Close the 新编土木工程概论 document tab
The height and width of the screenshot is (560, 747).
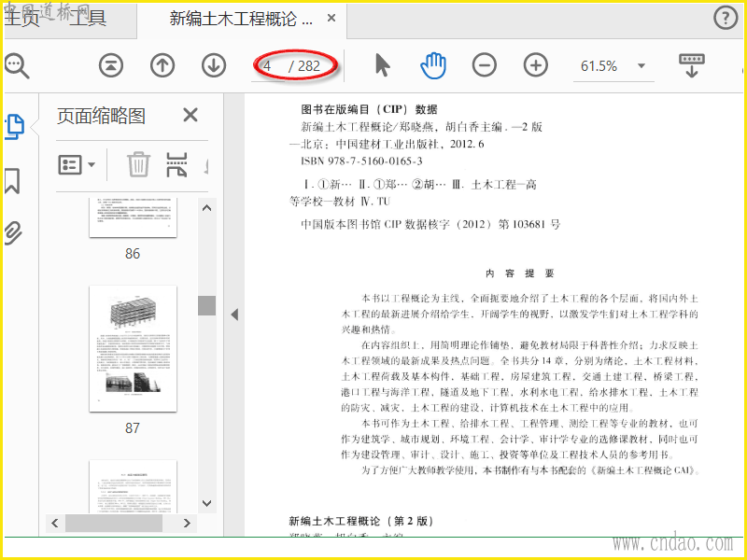331,18
